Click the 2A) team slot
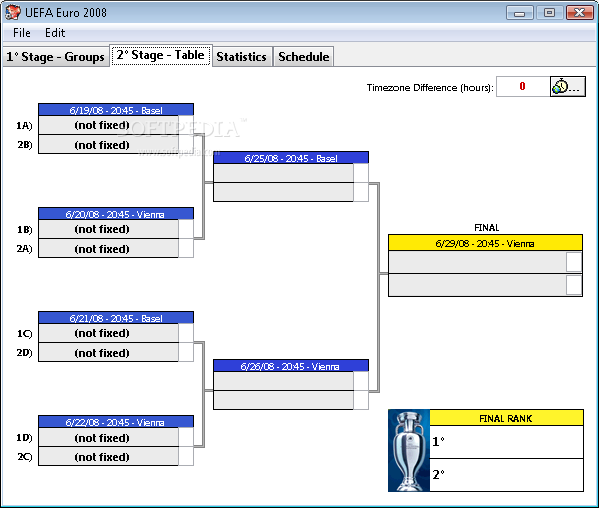This screenshot has height=508, width=599. 108,249
